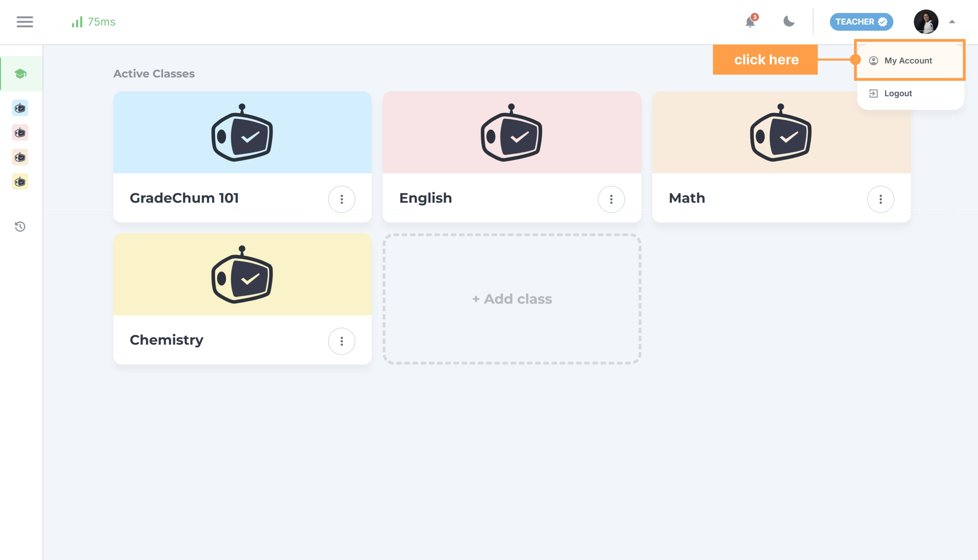Open Math class options menu
This screenshot has width=978, height=560.
pos(880,199)
